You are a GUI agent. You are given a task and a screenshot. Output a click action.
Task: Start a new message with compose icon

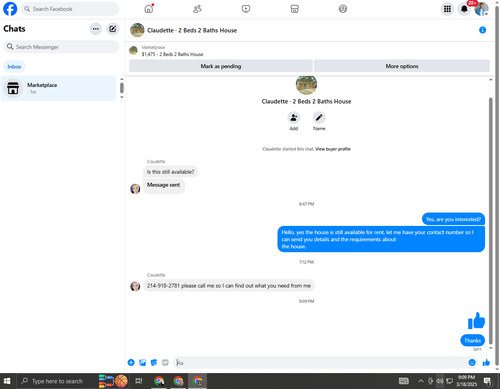(x=113, y=29)
